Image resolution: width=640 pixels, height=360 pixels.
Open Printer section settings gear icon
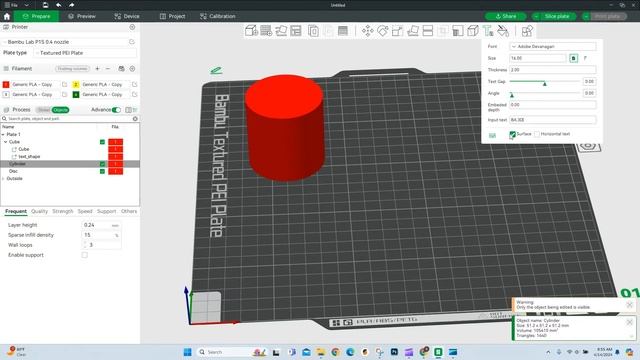(132, 27)
